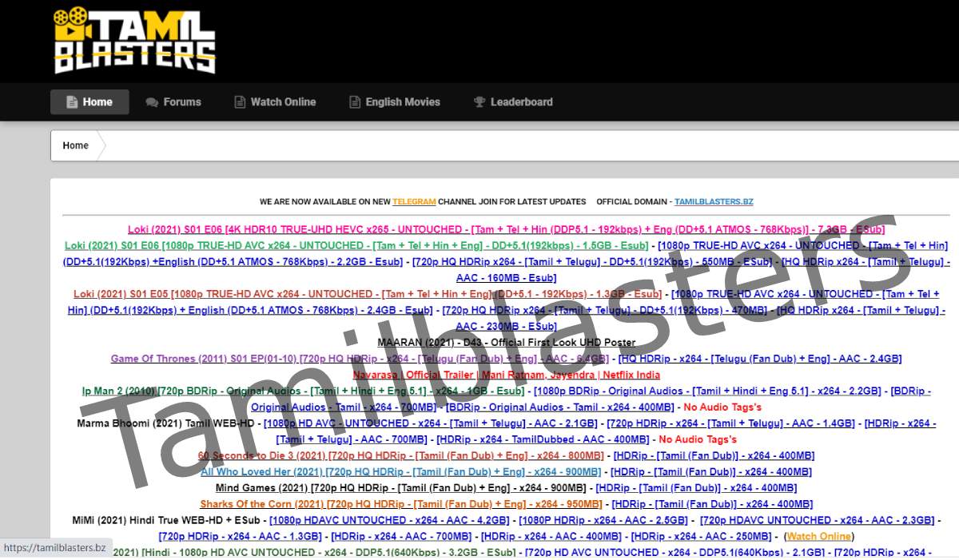Open Game Of Thrones S01 720p 6.4GB link

[x=361, y=359]
